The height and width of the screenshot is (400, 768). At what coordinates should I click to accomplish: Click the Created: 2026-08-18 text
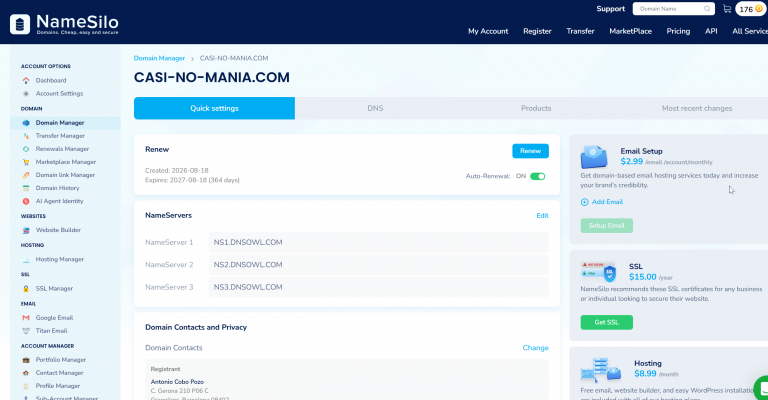177,170
